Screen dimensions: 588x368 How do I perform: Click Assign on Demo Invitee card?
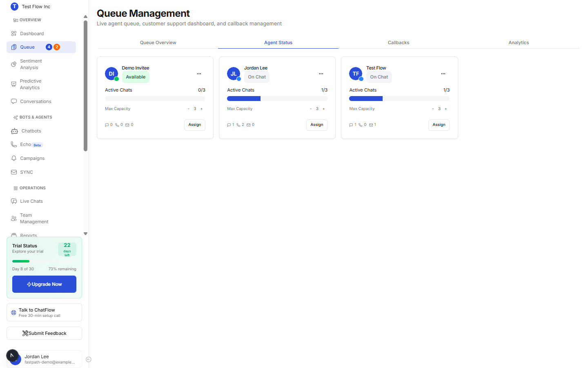[195, 125]
